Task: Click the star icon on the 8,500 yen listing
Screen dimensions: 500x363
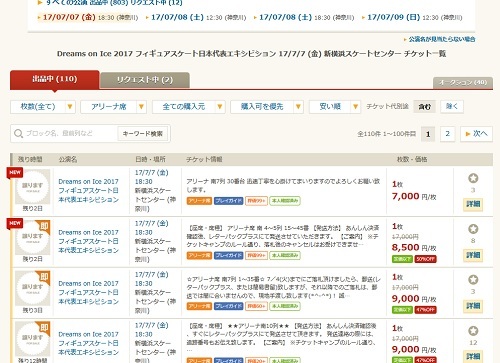Action: coord(473,229)
